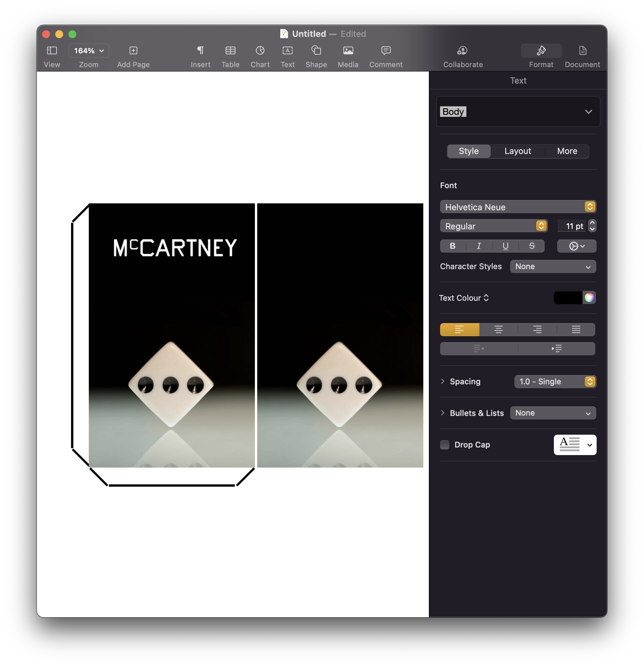Screen dimensions: 644x666
Task: Switch to the Layout tab
Action: (517, 151)
